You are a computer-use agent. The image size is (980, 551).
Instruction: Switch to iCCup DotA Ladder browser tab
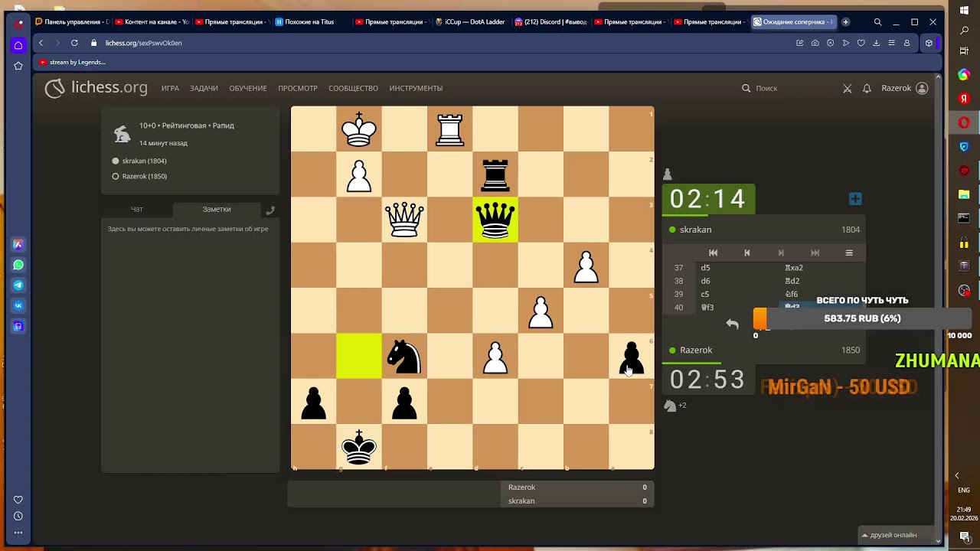[x=471, y=21]
